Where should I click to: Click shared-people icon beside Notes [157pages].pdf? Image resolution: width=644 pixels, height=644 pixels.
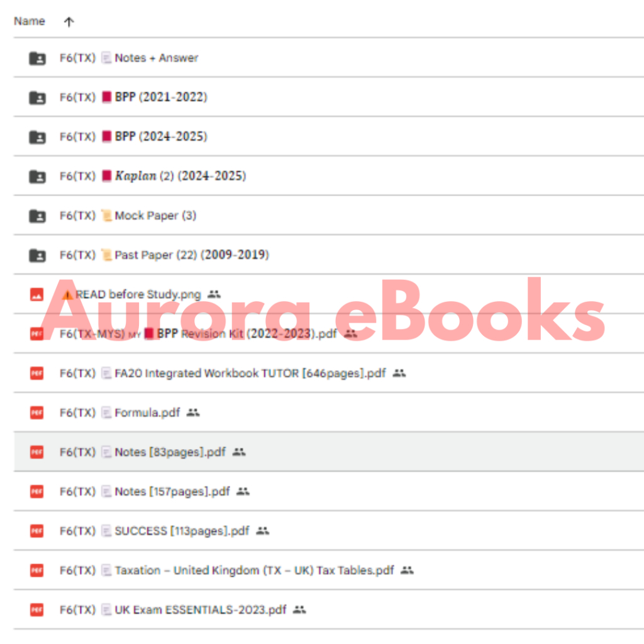click(243, 491)
